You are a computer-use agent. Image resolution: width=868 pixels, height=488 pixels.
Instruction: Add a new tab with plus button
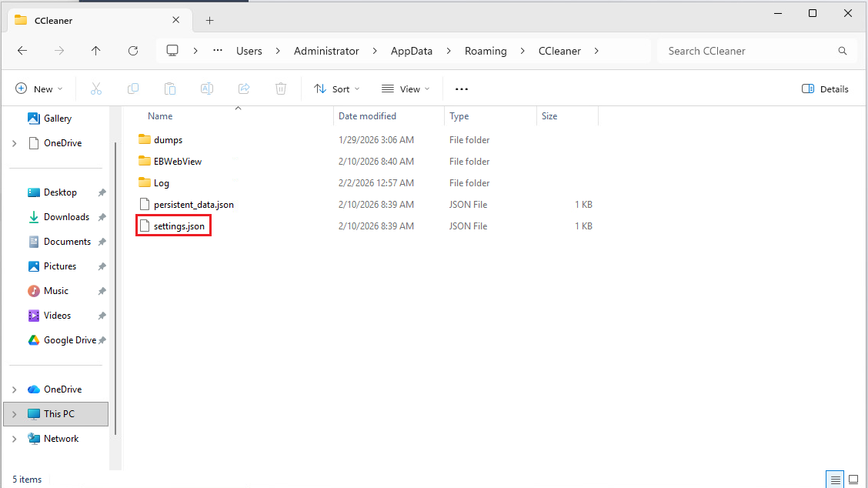(x=209, y=21)
